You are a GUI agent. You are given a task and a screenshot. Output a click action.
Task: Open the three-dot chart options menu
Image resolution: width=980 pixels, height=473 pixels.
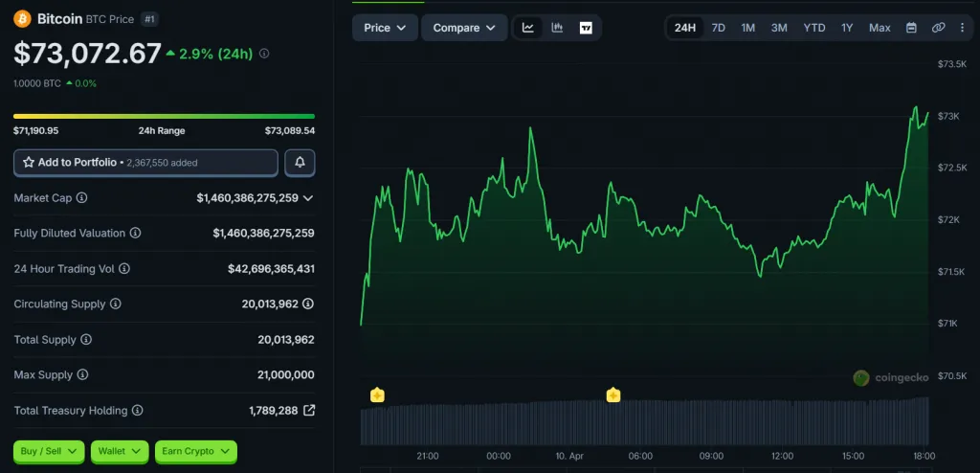click(962, 28)
